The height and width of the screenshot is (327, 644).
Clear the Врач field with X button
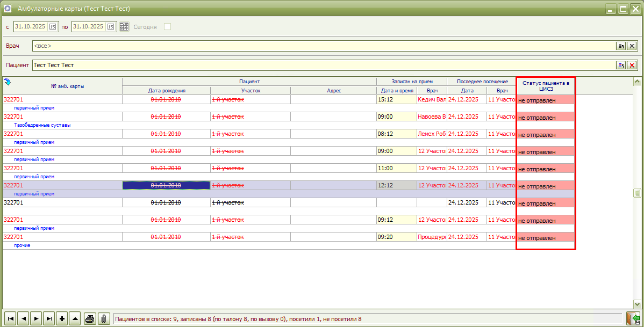(632, 46)
